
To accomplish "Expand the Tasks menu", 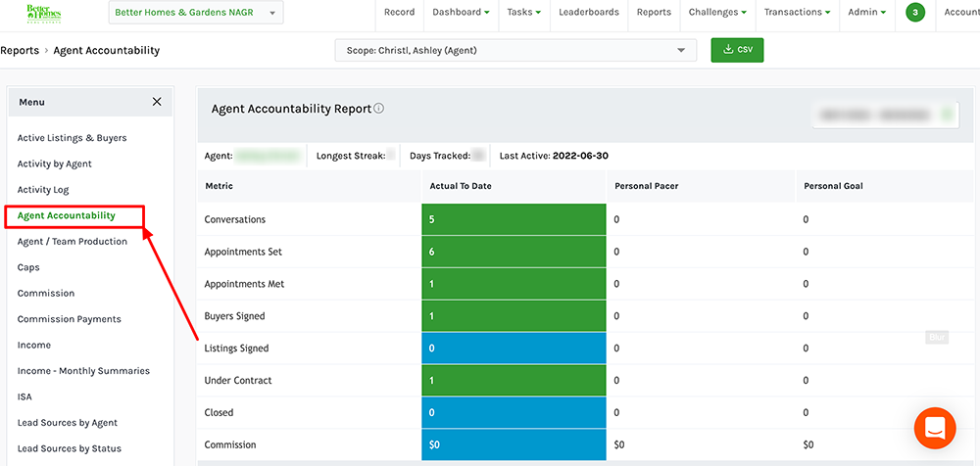I will tap(523, 13).
